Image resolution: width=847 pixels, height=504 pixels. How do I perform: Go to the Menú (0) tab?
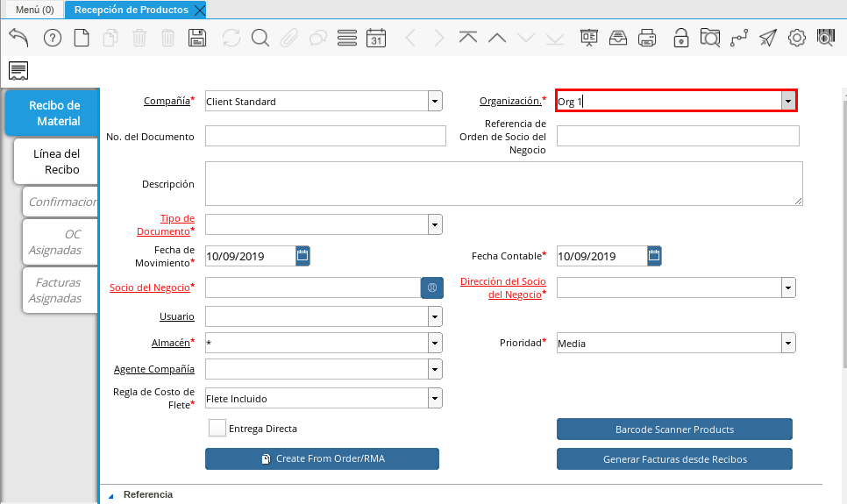(34, 10)
